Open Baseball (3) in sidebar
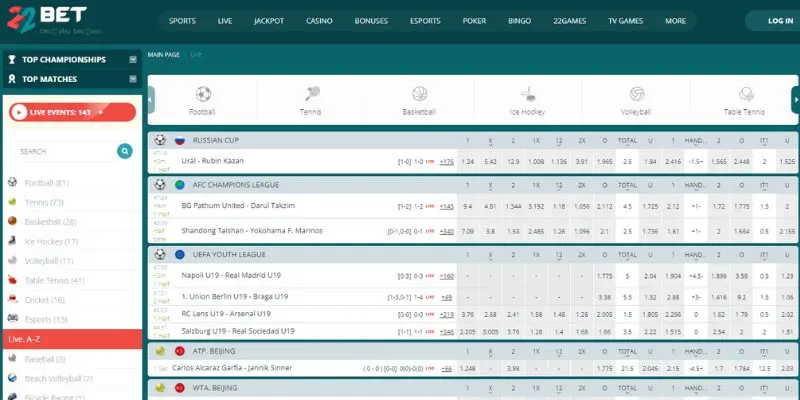The width and height of the screenshot is (800, 400). click(x=45, y=359)
